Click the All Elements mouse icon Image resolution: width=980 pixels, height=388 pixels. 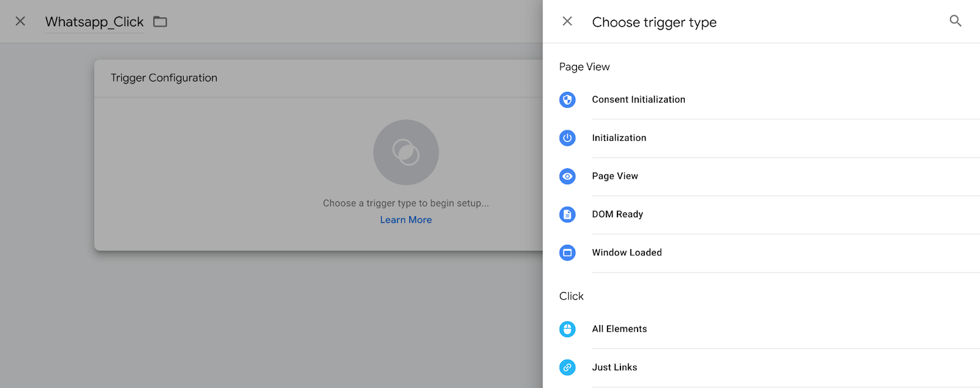[567, 329]
